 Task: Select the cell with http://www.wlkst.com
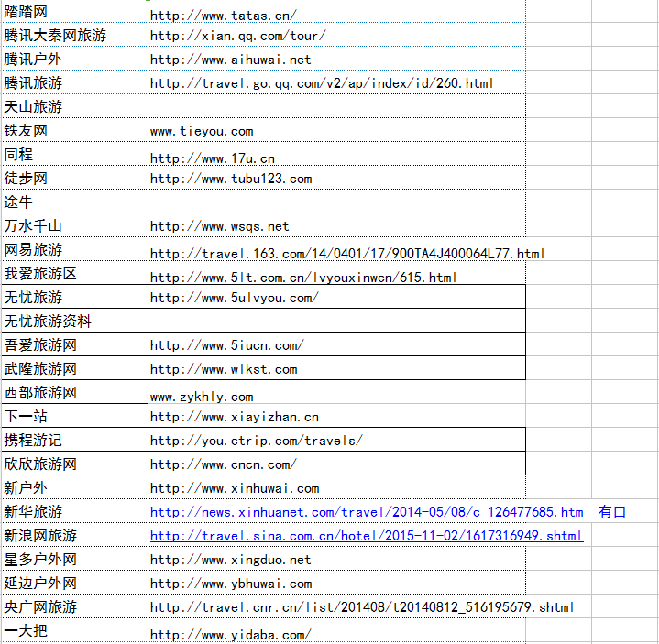[336, 368]
